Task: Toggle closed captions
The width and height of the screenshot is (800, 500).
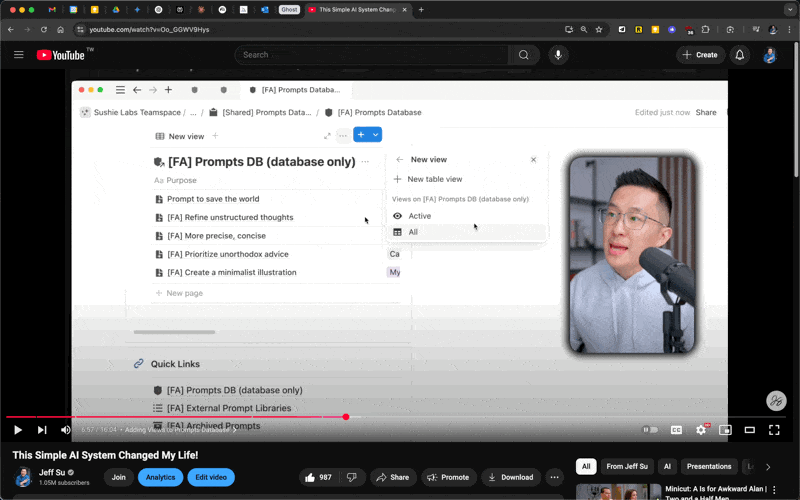Action: coord(676,430)
